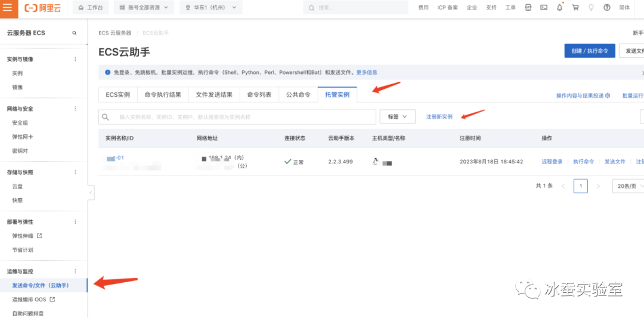Open the help question mark icon
The image size is (644, 318).
click(x=607, y=7)
